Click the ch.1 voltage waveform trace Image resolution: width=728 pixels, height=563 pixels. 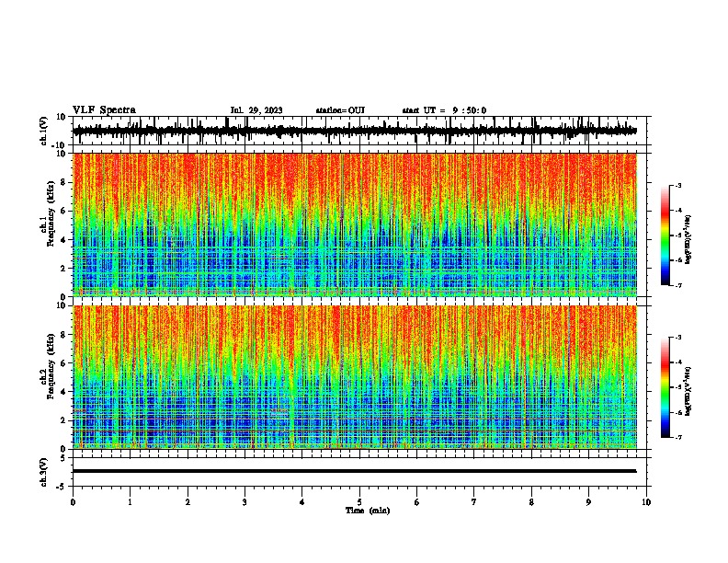tap(355, 131)
